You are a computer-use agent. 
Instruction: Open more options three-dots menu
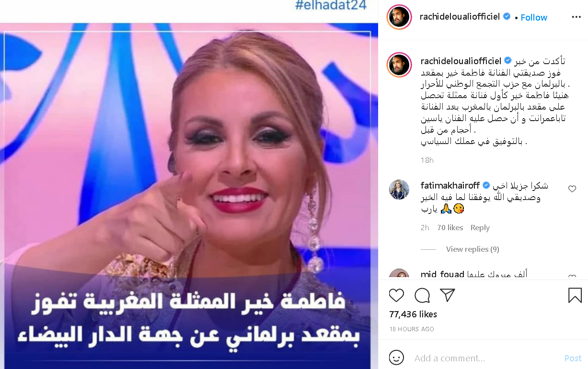point(576,17)
